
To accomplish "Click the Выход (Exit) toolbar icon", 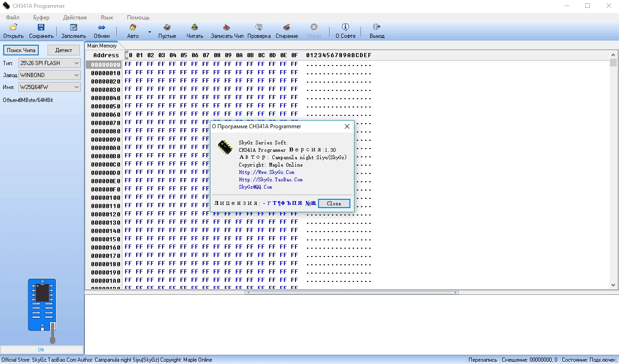I will click(x=377, y=28).
